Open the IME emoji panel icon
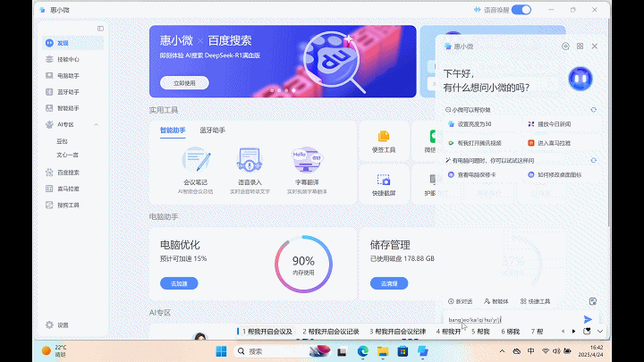The height and width of the screenshot is (362, 644). pyautogui.click(x=587, y=332)
